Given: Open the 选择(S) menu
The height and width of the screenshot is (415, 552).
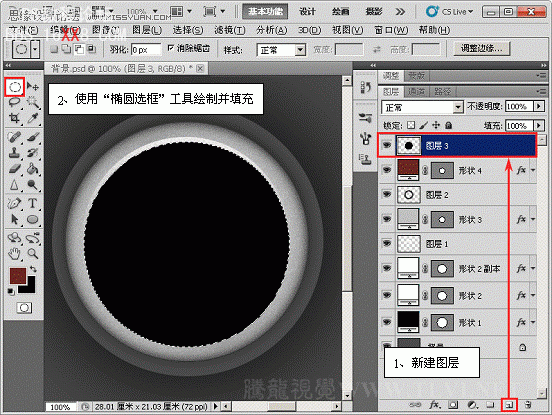Looking at the screenshot, I should (x=188, y=30).
